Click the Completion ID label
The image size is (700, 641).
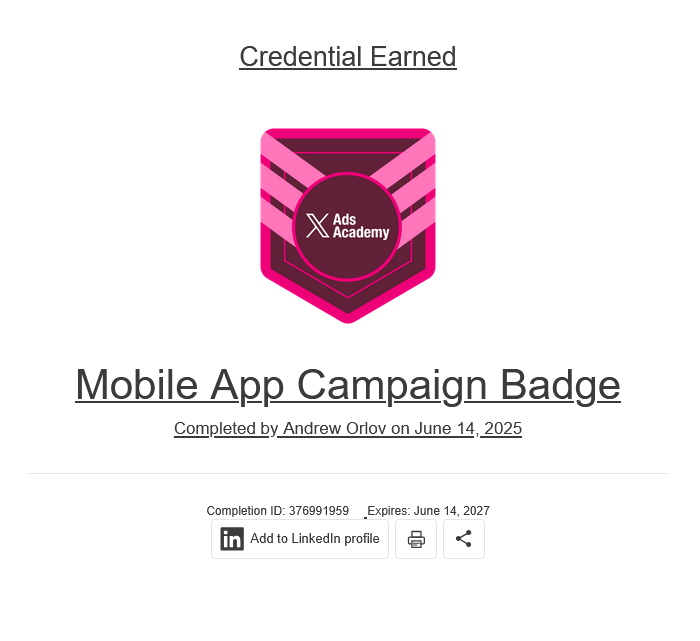pyautogui.click(x=246, y=511)
